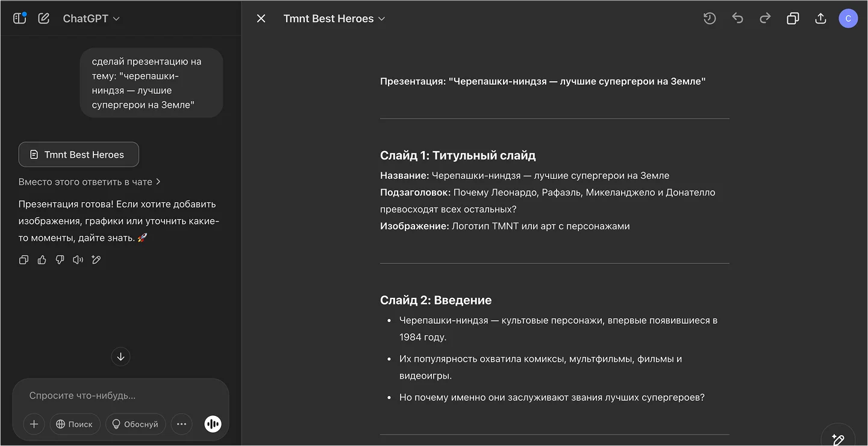The width and height of the screenshot is (868, 446).
Task: Copy the assistant response message
Action: tap(24, 260)
